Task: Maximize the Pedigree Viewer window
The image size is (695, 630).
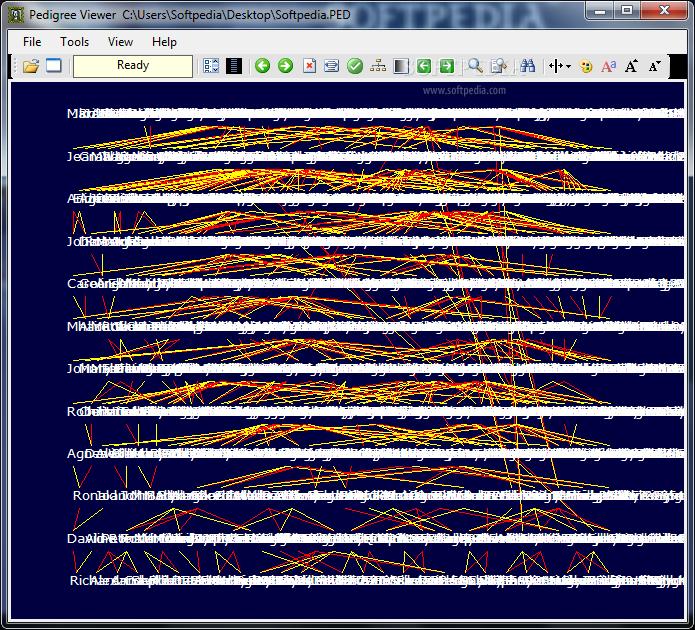Action: pos(627,11)
